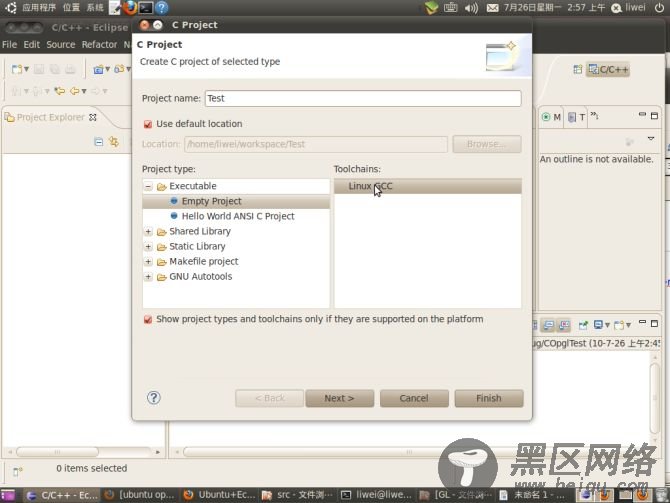Select the T tab beside Outline
The width and height of the screenshot is (670, 503).
tap(576, 117)
